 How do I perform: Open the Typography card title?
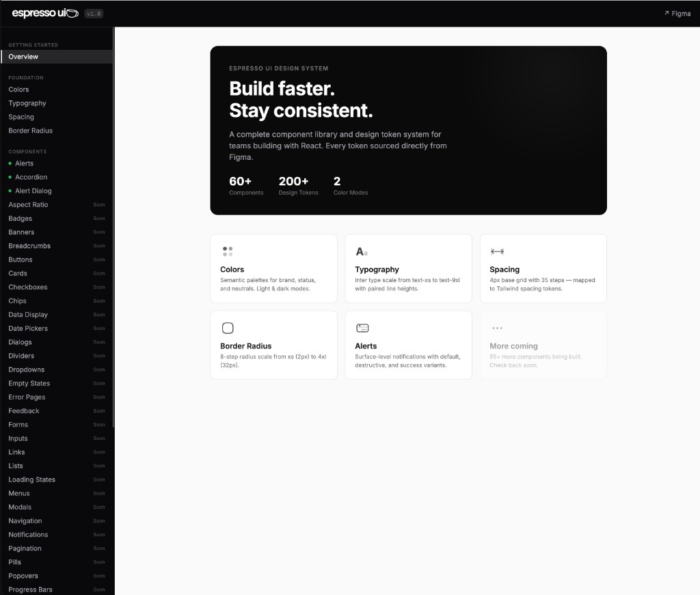[x=377, y=269]
